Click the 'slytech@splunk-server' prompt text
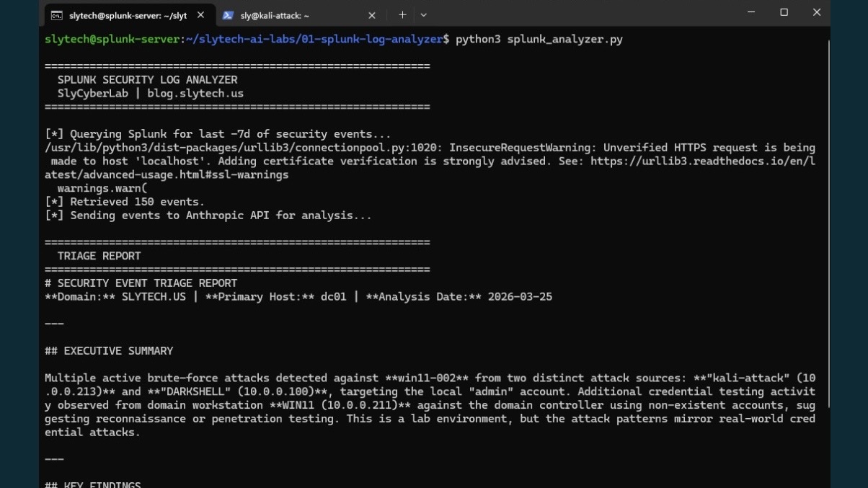Screen dimensions: 868x488 click(x=112, y=39)
